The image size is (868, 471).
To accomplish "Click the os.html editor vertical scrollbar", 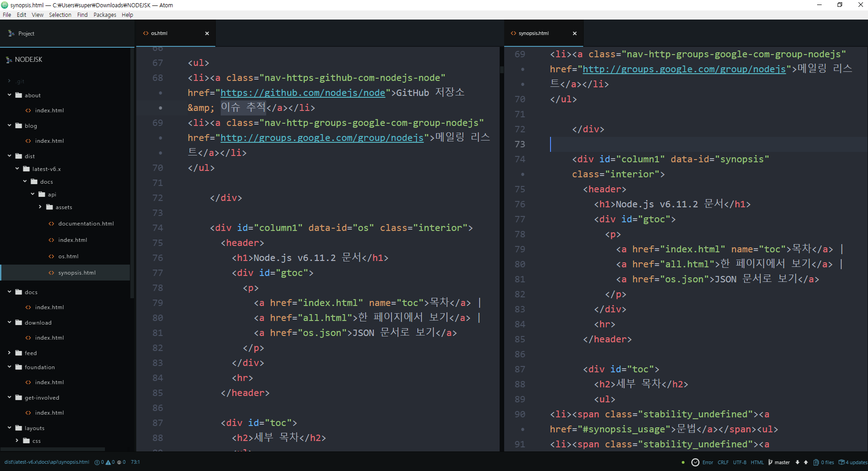I will coord(502,70).
